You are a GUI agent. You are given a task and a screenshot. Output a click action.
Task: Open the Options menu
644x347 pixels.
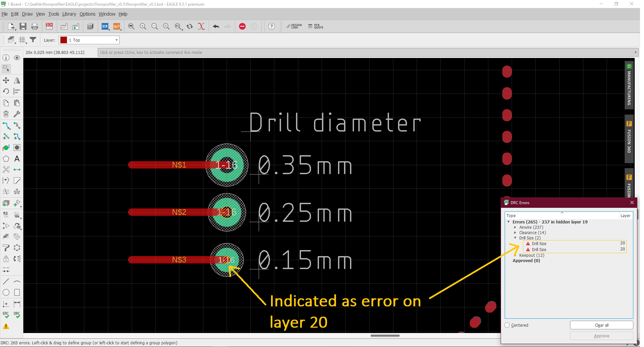coord(87,14)
